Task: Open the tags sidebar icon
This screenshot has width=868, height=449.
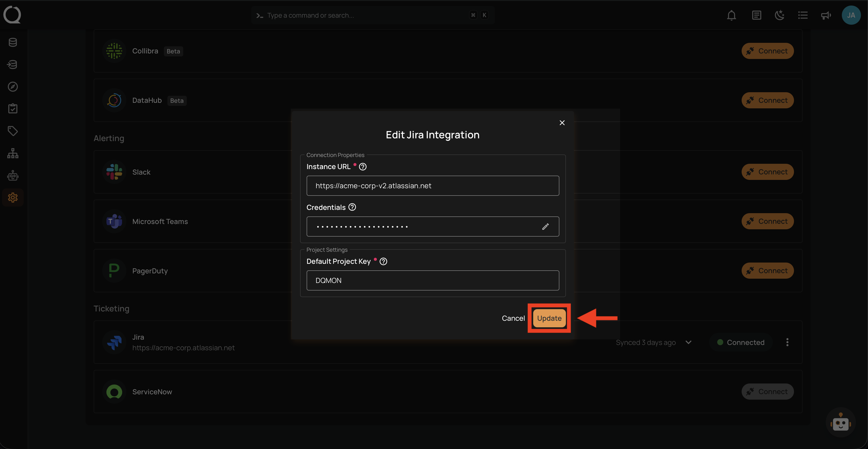Action: click(13, 131)
